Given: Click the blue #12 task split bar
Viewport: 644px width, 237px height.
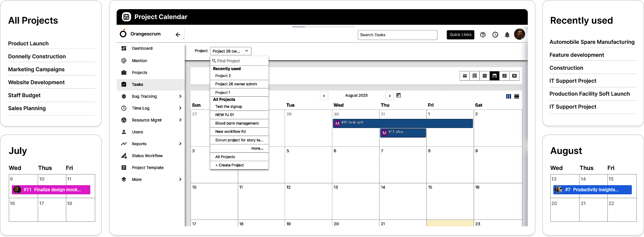Looking at the screenshot, I should click(403, 123).
